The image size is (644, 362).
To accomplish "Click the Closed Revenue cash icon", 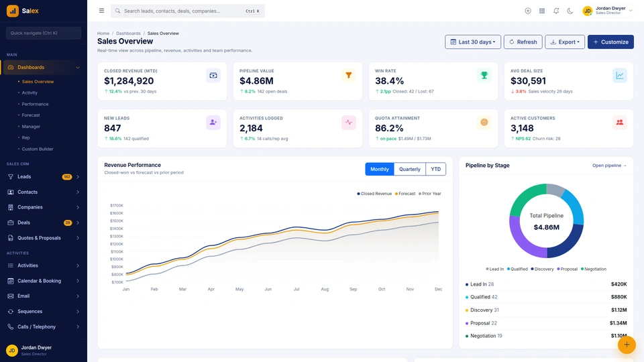I will 213,76.
